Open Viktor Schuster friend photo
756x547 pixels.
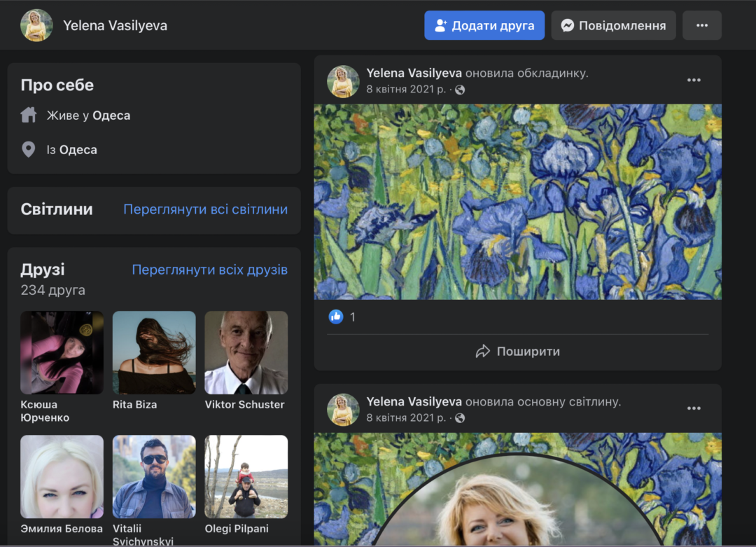(x=246, y=352)
